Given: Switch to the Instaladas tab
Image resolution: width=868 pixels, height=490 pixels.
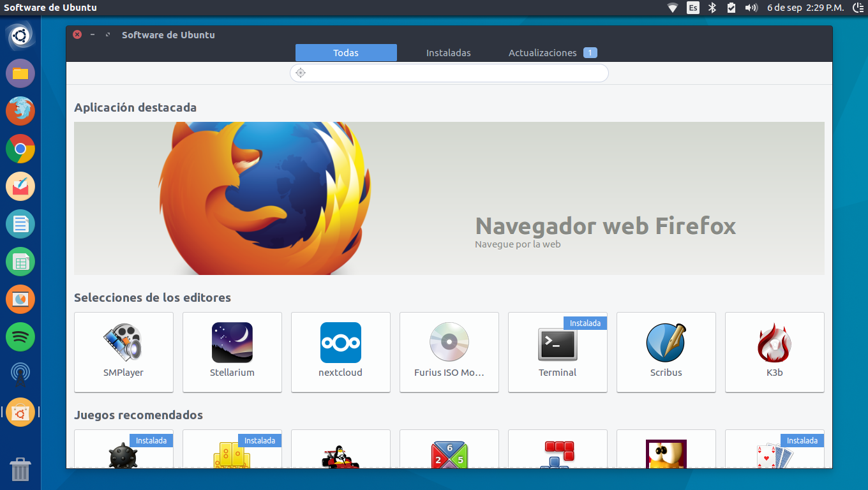Looking at the screenshot, I should pyautogui.click(x=449, y=53).
